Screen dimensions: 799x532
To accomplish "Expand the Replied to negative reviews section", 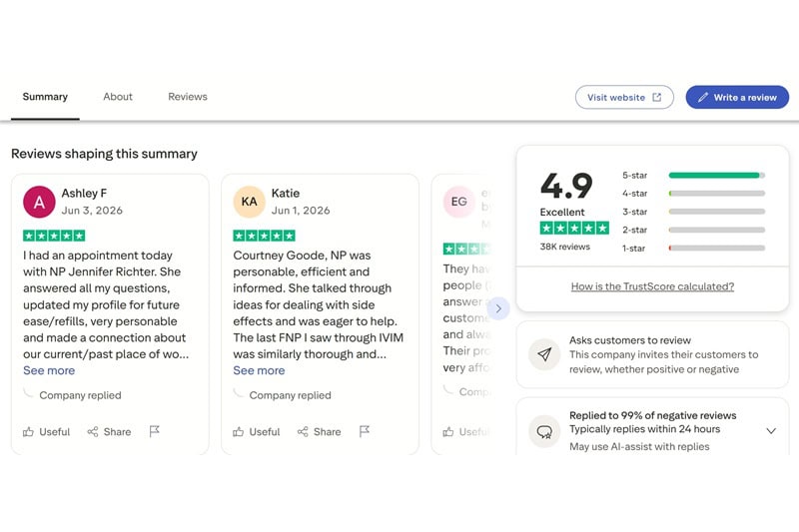I will coord(771,431).
